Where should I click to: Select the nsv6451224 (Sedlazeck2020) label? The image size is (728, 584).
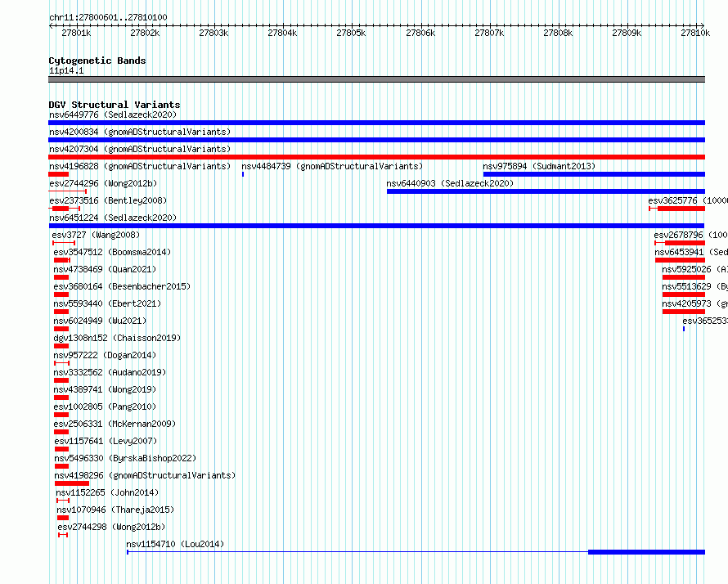click(x=113, y=218)
